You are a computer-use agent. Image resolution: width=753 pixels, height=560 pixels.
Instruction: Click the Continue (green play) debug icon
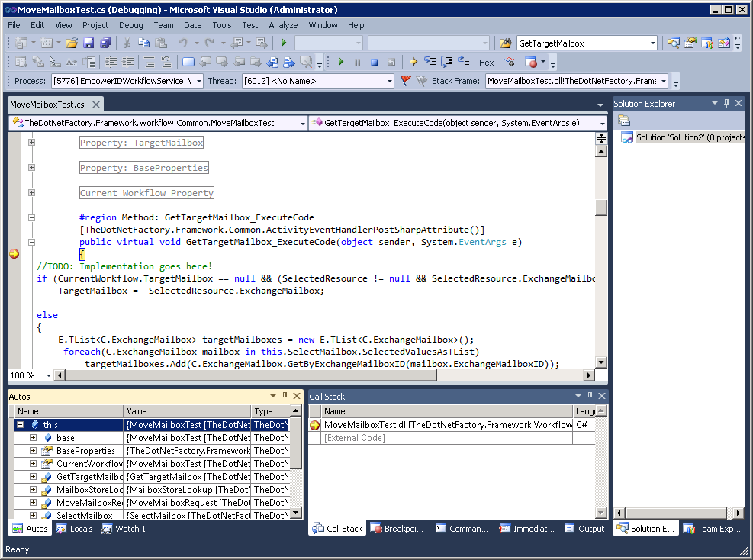coord(340,62)
